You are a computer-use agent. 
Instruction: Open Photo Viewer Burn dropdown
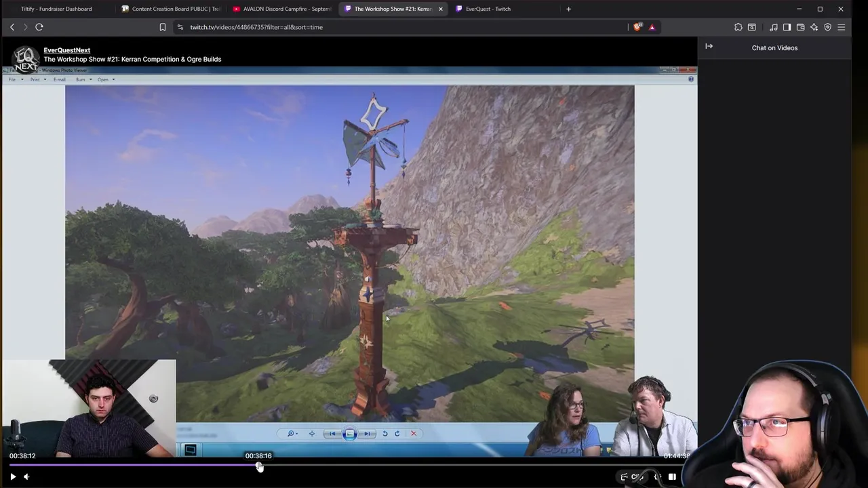pos(83,79)
